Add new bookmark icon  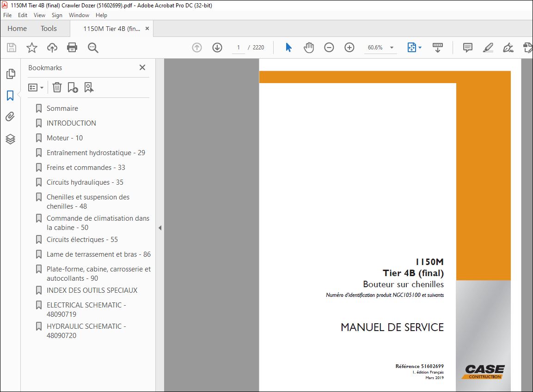click(x=73, y=88)
